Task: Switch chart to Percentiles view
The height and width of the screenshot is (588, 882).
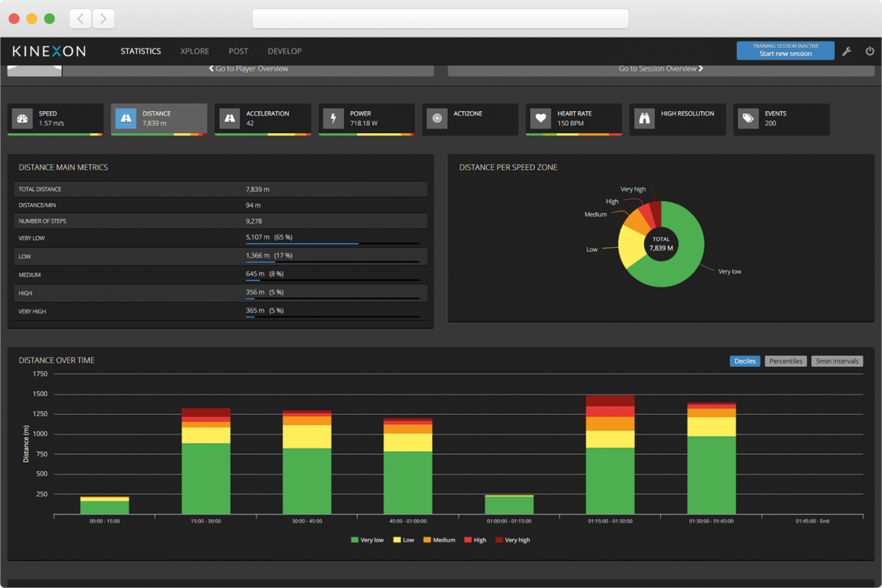Action: coord(786,362)
